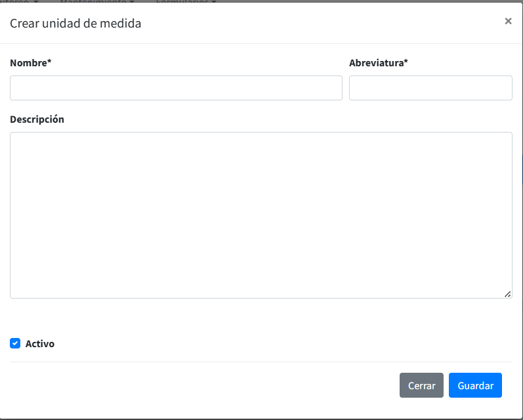The image size is (523, 420).
Task: Expand the Mantenimiento dropdown arrow
Action: click(x=132, y=2)
